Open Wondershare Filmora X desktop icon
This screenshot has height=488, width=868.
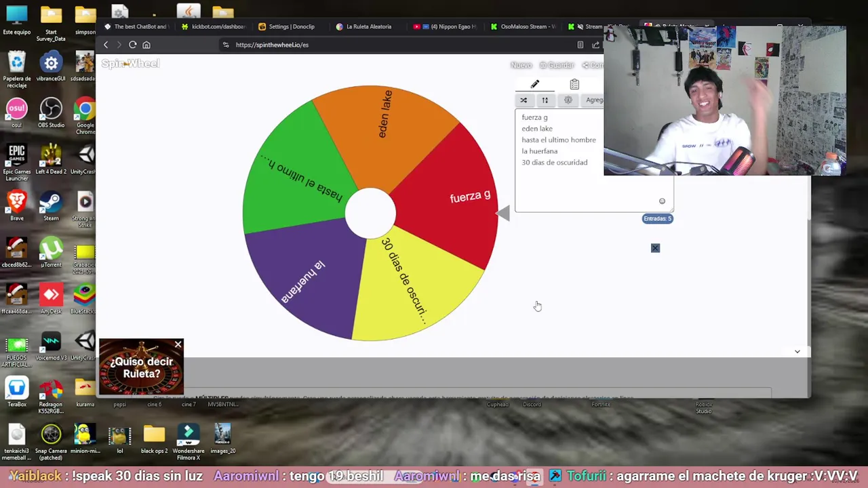coord(189,443)
